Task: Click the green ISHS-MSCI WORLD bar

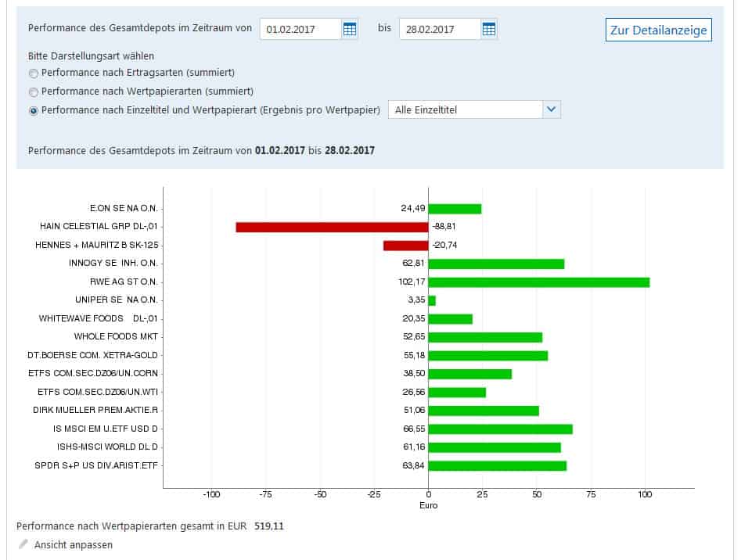Action: [x=495, y=447]
